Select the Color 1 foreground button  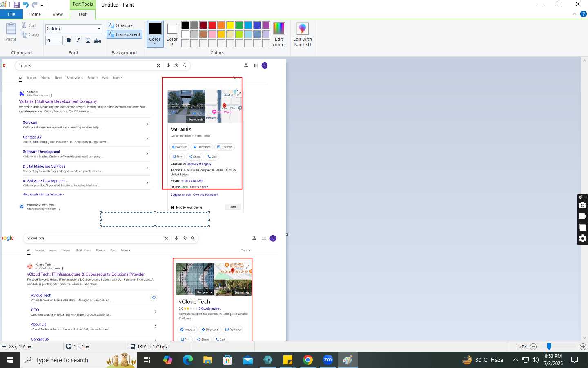click(x=155, y=34)
